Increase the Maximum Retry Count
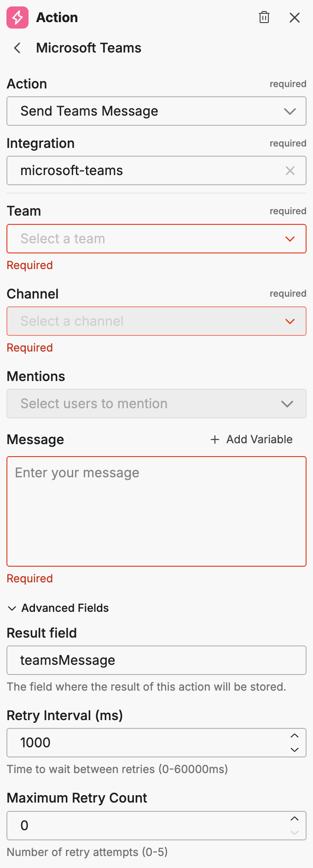 tap(295, 819)
